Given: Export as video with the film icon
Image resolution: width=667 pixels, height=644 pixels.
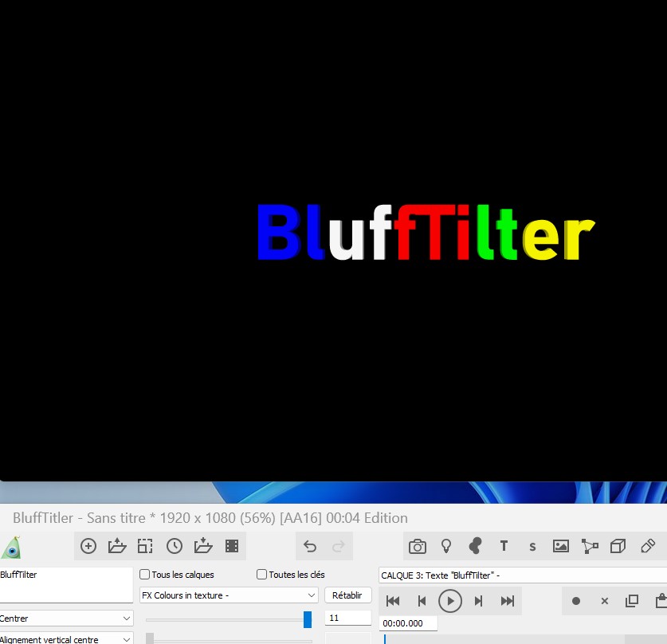Looking at the screenshot, I should click(232, 546).
